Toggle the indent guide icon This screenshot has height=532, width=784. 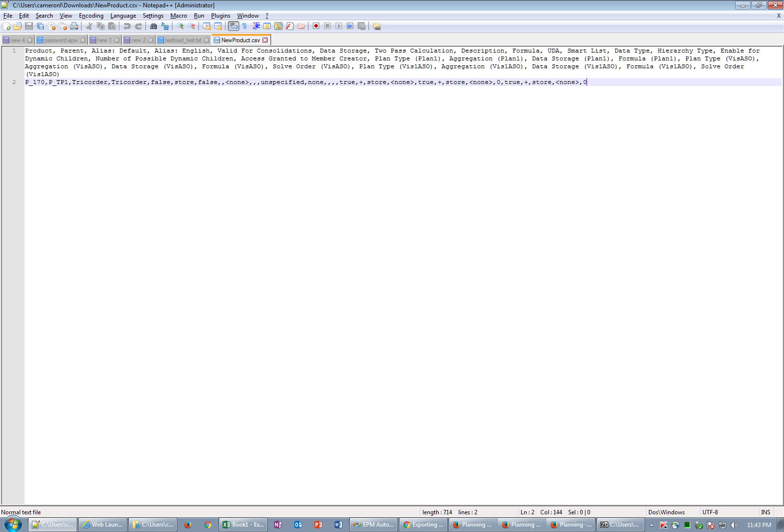(256, 26)
